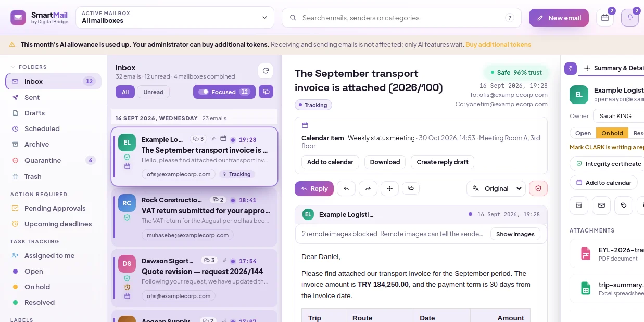This screenshot has width=644, height=322.
Task: Open Pending Approvals
Action: pyautogui.click(x=53, y=208)
